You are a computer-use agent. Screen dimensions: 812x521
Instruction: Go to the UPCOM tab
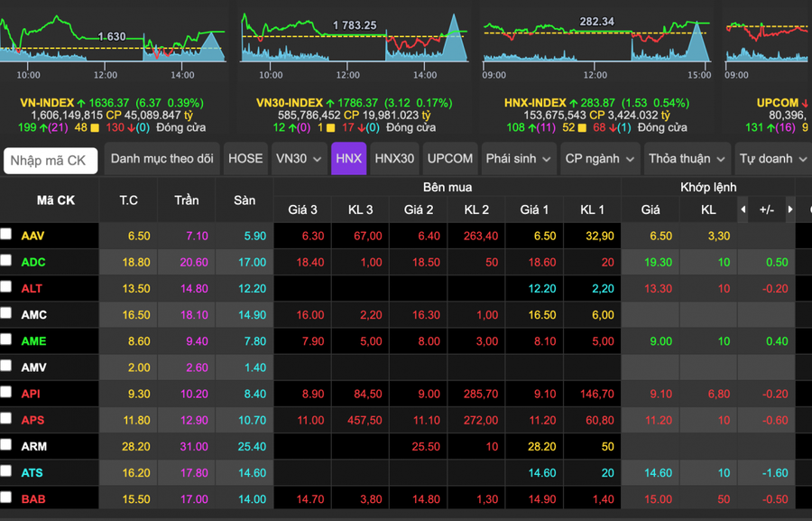[x=450, y=159]
